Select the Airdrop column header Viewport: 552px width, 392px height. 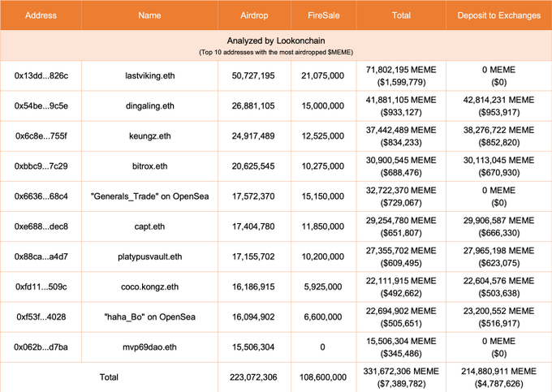257,15
